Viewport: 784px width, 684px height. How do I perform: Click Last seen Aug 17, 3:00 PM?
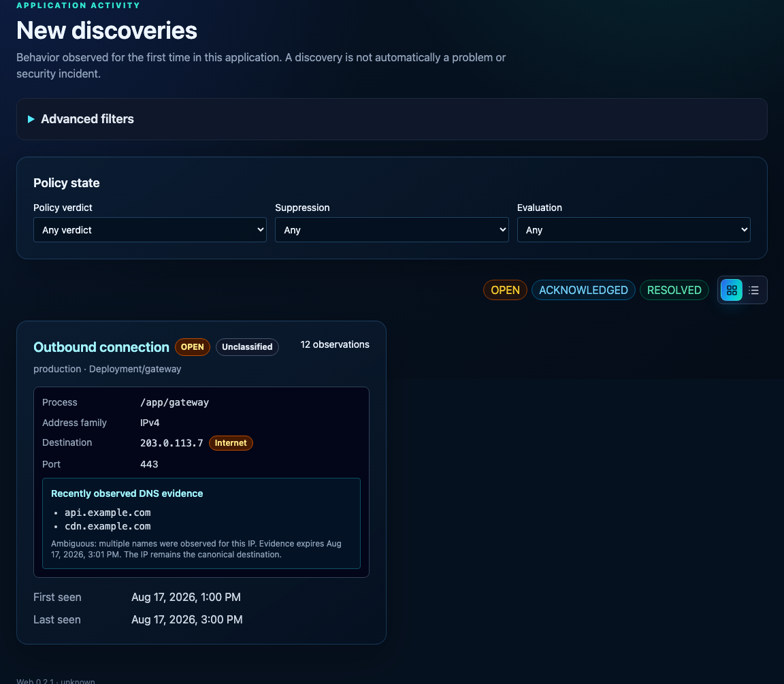(x=187, y=619)
